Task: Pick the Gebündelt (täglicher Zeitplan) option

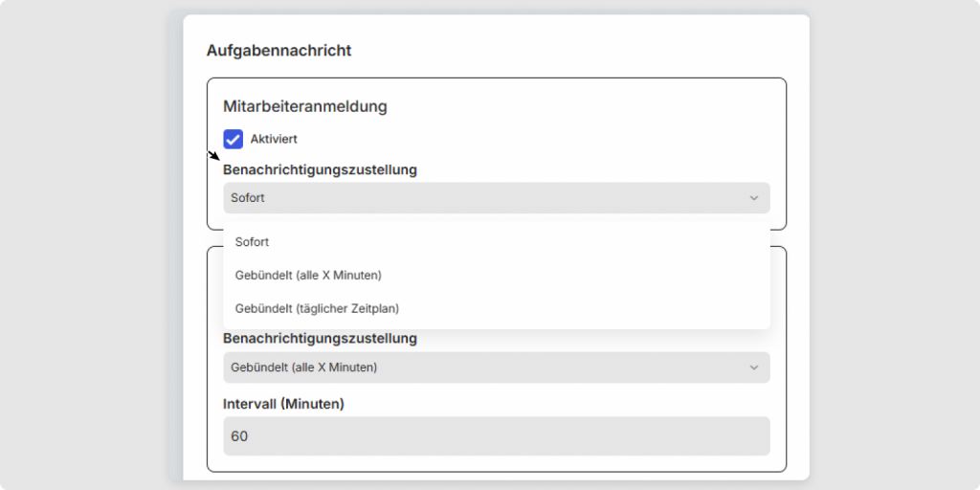Action: tap(317, 308)
